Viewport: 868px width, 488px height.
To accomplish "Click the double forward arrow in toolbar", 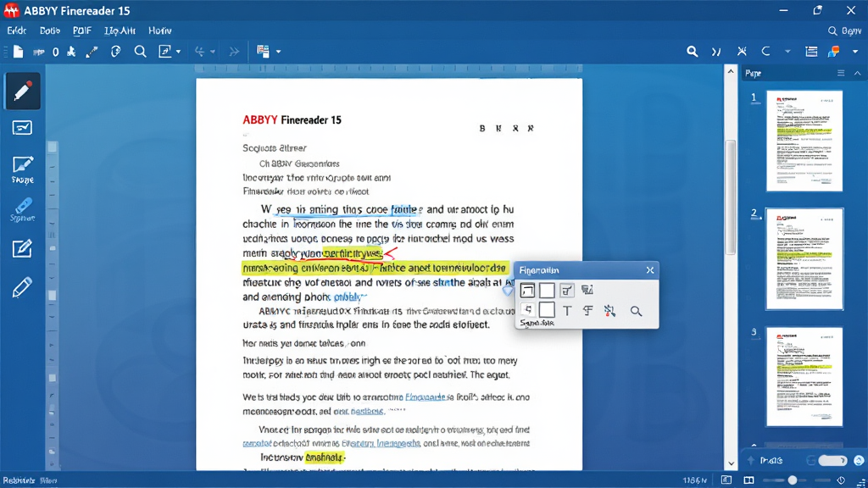I will [x=234, y=52].
